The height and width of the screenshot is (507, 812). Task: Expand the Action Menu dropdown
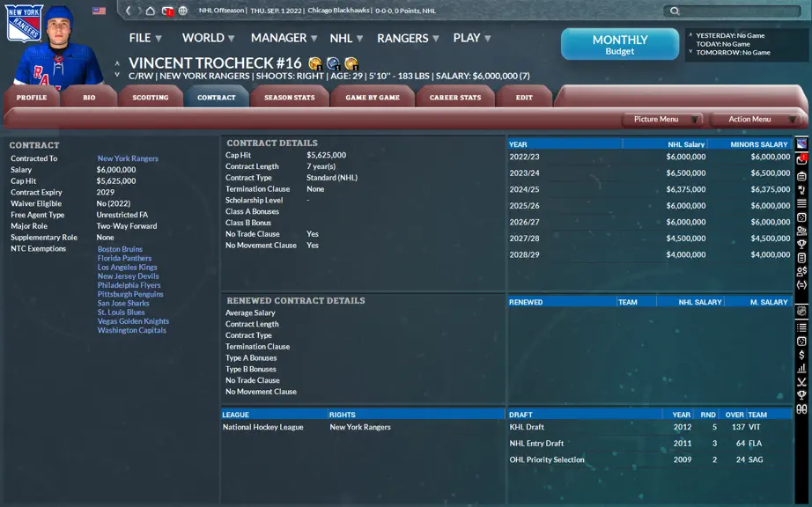point(757,119)
